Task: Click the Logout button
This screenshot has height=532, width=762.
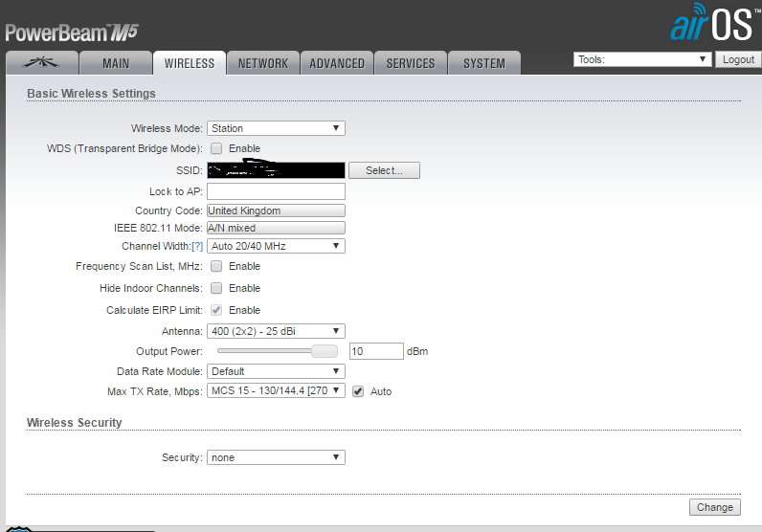Action: 738,59
